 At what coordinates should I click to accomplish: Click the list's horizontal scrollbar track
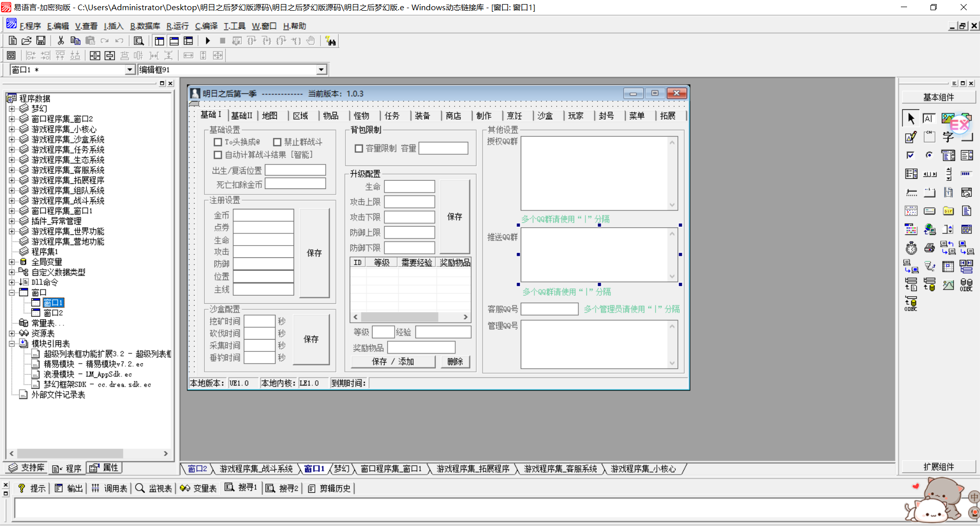tap(450, 317)
